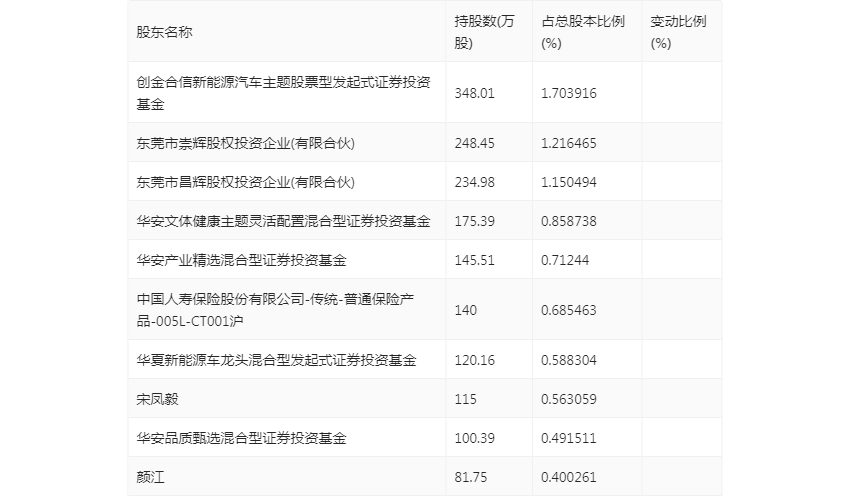Screen dimensions: 850x496
Task: Select shareholder 宋凤毅
Action: (157, 399)
